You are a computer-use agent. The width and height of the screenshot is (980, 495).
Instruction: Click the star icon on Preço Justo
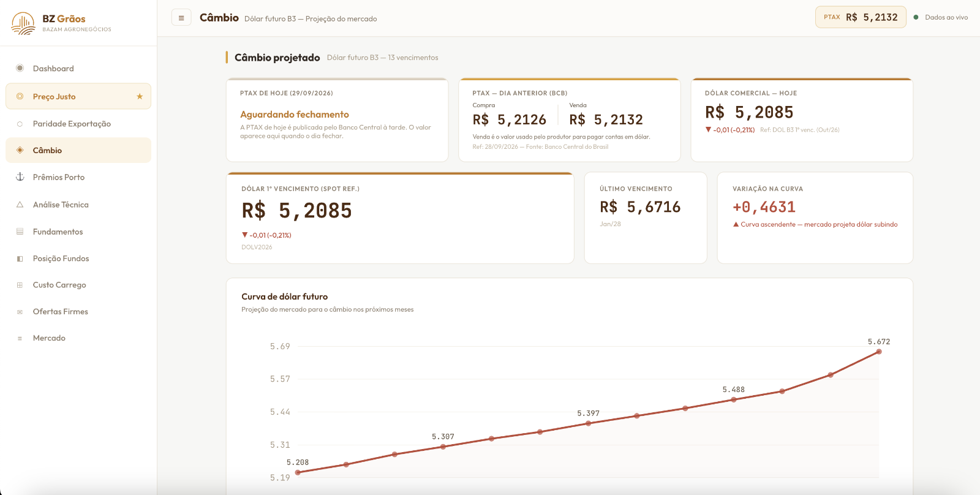140,96
